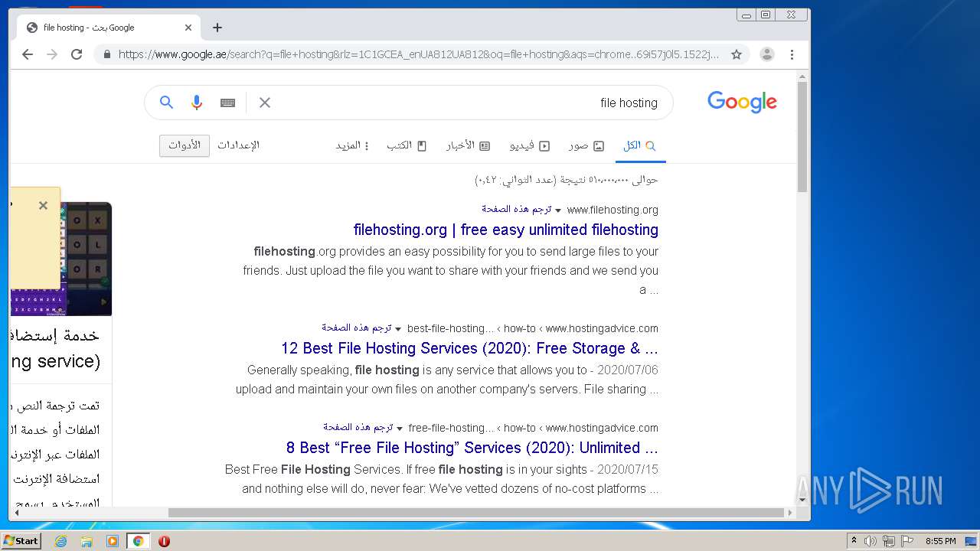Viewport: 980px width, 551px height.
Task: Launch Internet Explorer from taskbar
Action: tap(60, 541)
